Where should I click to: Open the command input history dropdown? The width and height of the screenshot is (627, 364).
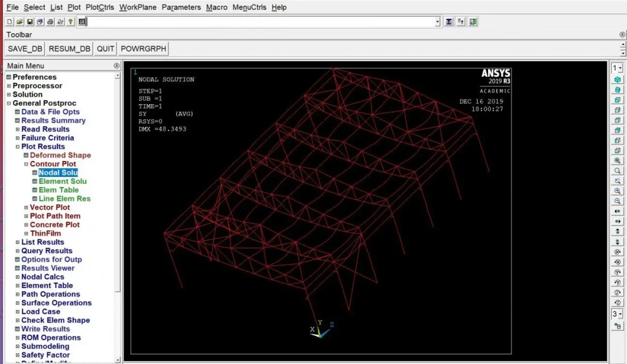click(x=438, y=22)
